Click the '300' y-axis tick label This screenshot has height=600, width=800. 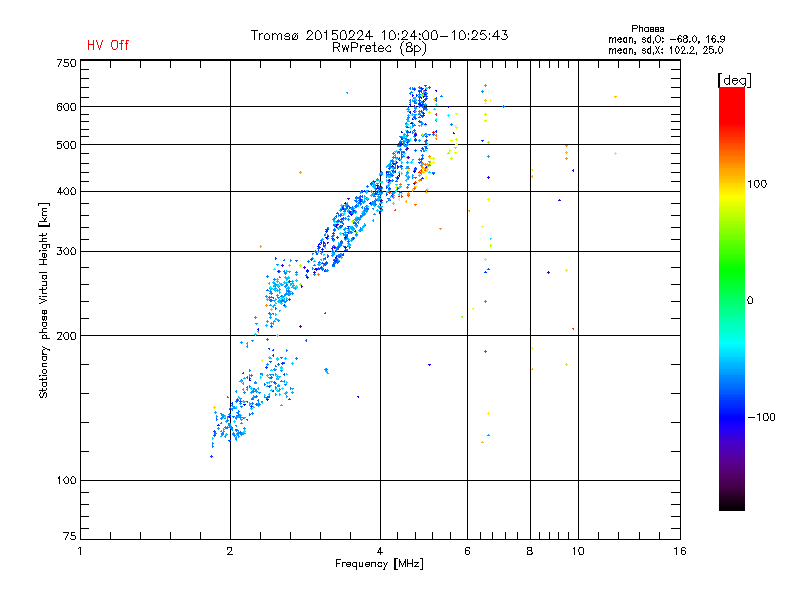pos(66,252)
